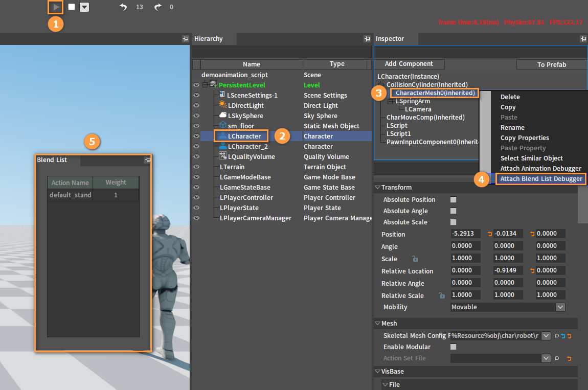Click the Stop square button

(x=72, y=7)
